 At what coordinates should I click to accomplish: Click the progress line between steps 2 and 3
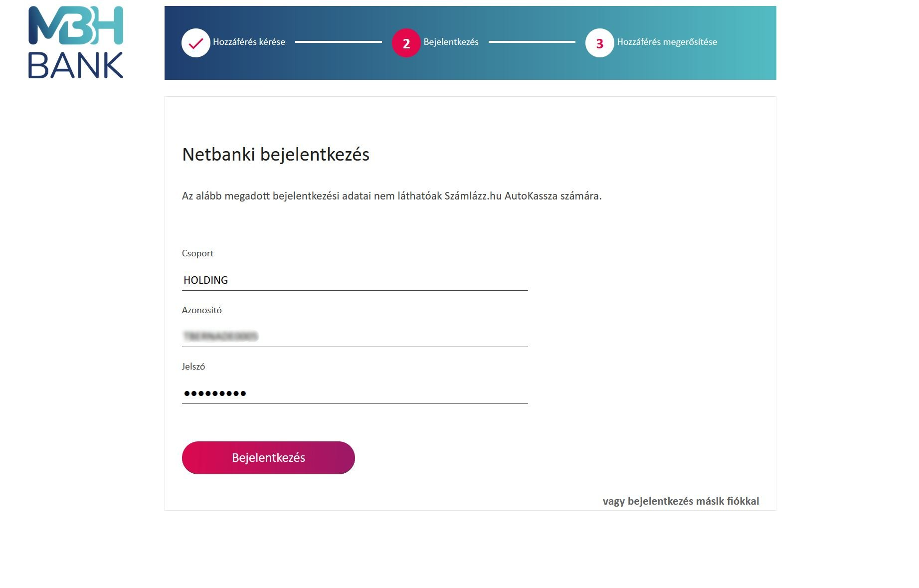coord(532,42)
